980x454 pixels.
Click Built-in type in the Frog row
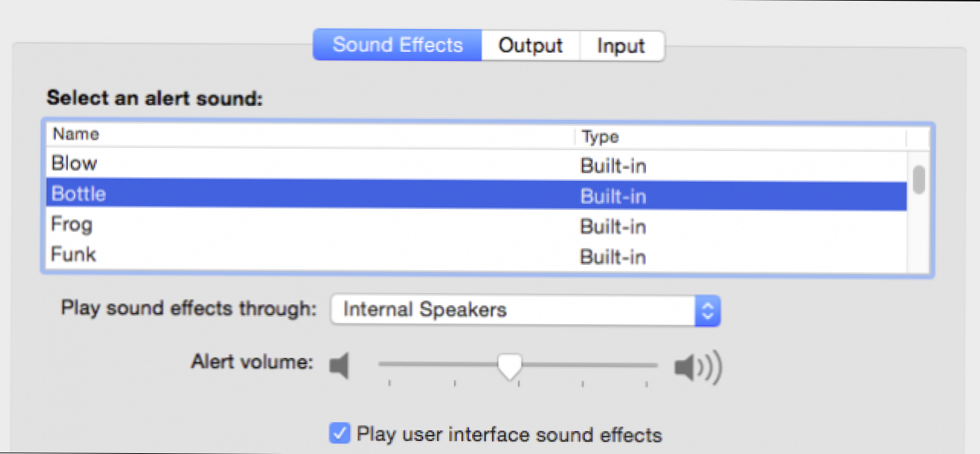click(613, 227)
